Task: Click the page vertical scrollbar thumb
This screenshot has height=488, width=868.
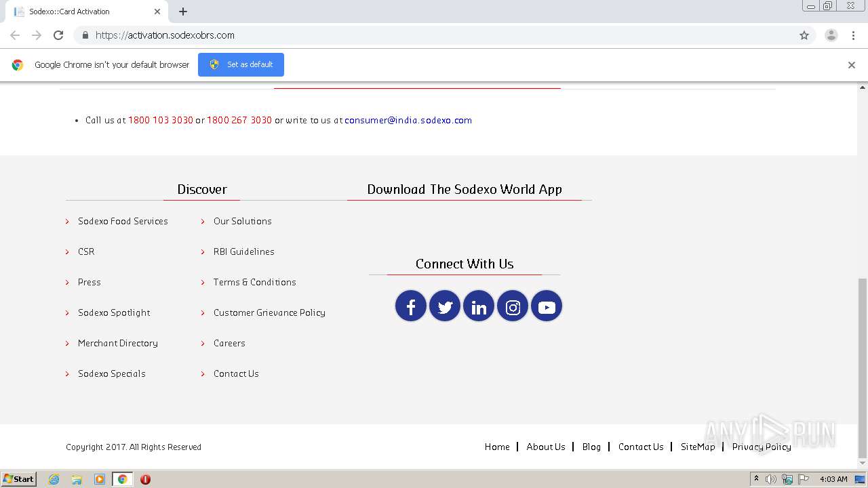Action: [x=863, y=368]
